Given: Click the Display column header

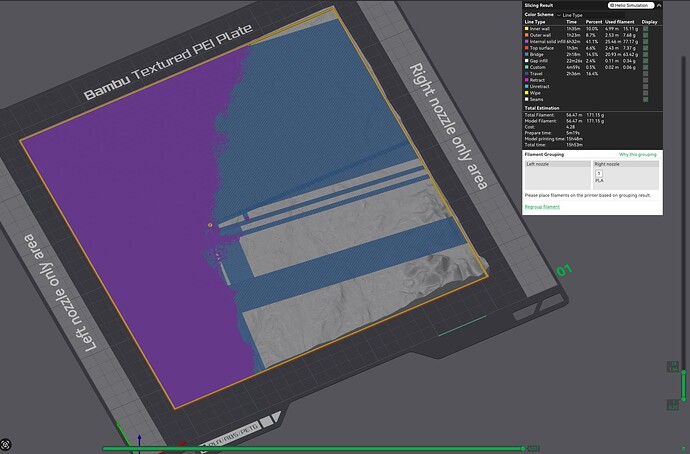Looking at the screenshot, I should click(650, 22).
